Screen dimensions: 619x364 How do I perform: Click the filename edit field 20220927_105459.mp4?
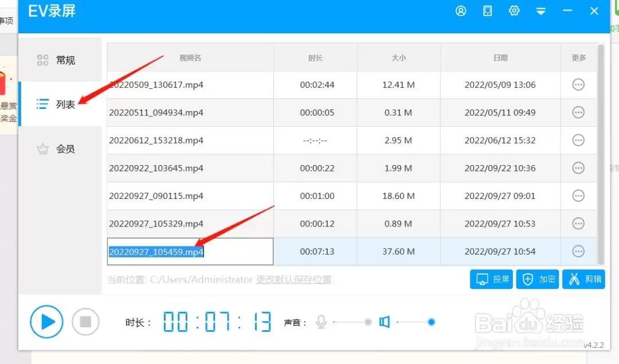pos(190,252)
